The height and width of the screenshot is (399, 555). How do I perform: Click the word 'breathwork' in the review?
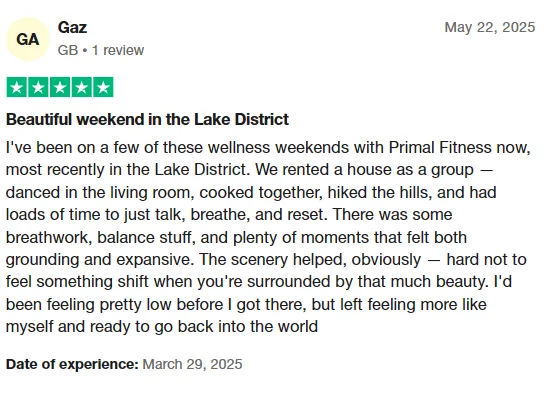coord(47,237)
